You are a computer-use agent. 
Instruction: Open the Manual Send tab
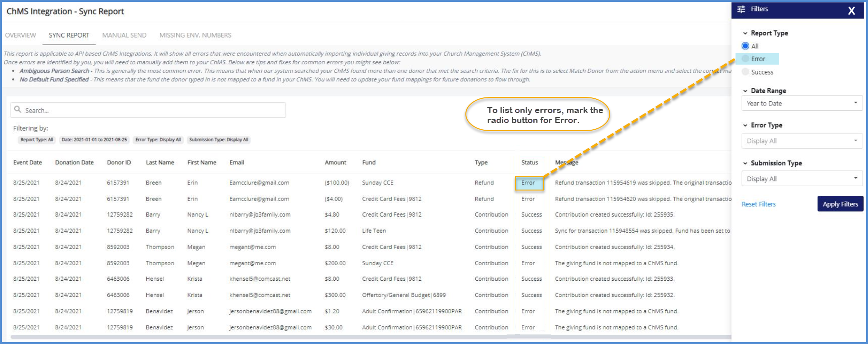[124, 35]
